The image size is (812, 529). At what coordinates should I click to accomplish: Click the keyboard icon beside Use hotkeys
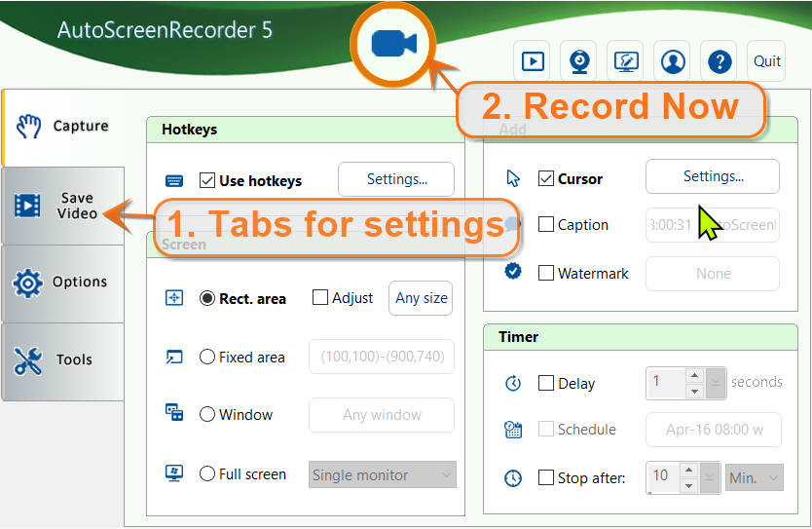click(x=174, y=180)
